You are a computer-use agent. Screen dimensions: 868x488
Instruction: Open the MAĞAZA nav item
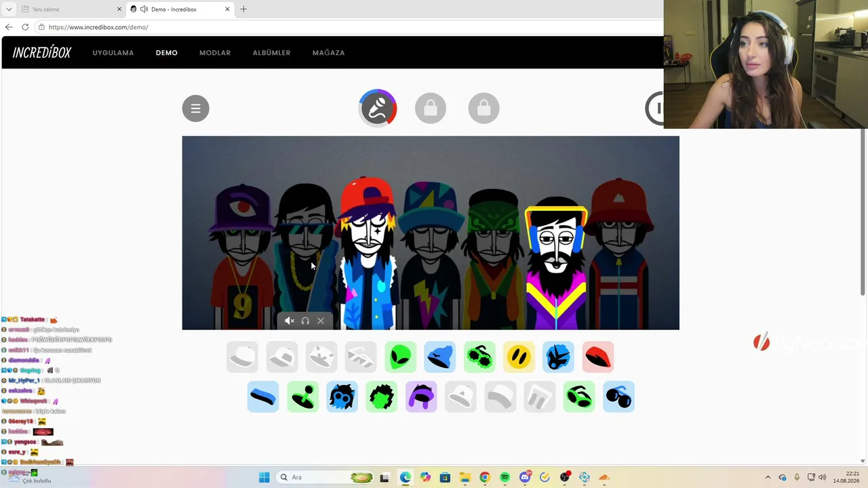(x=329, y=53)
